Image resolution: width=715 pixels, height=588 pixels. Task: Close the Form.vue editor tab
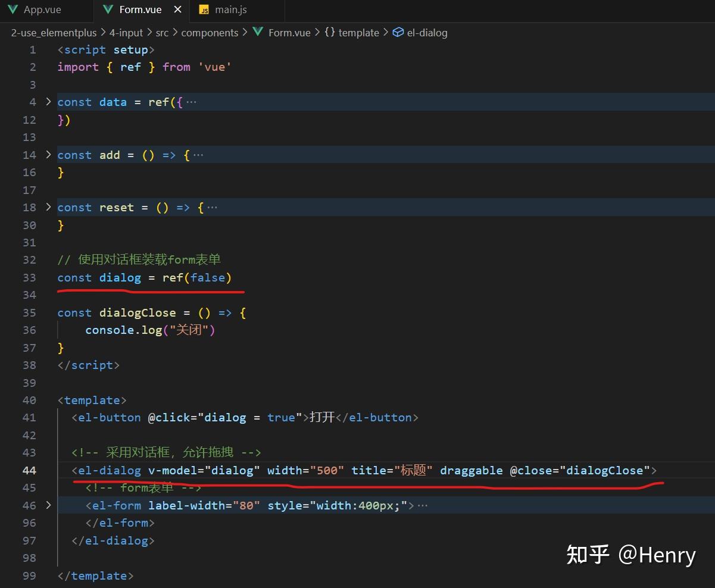[177, 9]
